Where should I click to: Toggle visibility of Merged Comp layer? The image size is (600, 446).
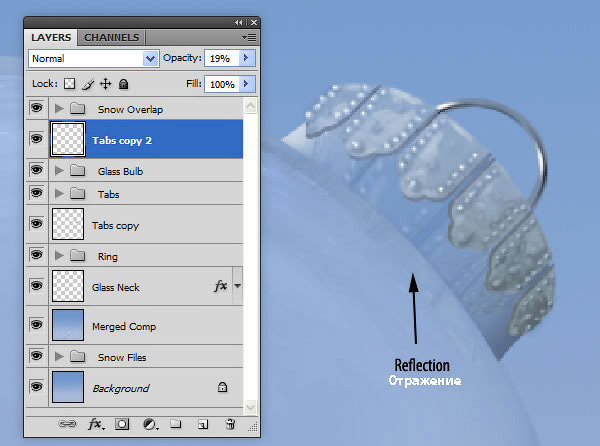point(36,325)
